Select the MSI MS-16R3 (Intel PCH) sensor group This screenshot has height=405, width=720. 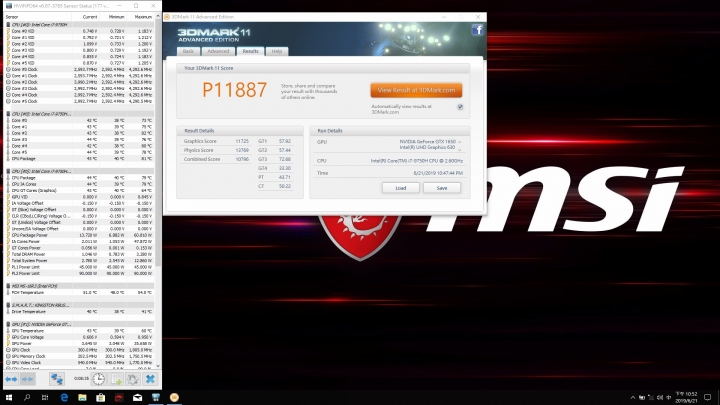pos(81,286)
